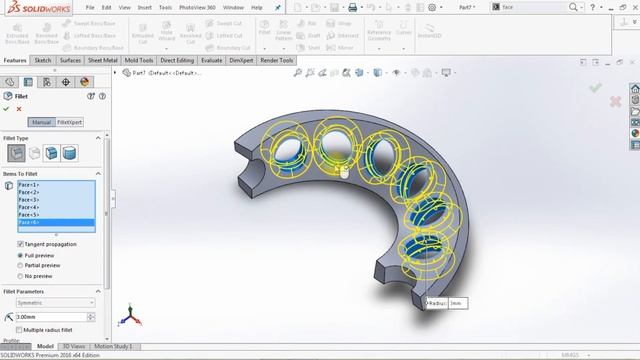Open Fillet help question mark button
The width and height of the screenshot is (640, 360).
point(102,96)
